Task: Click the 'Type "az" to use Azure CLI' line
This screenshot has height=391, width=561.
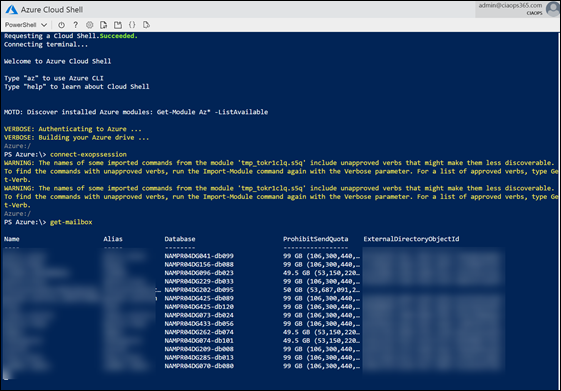Action: [54, 78]
